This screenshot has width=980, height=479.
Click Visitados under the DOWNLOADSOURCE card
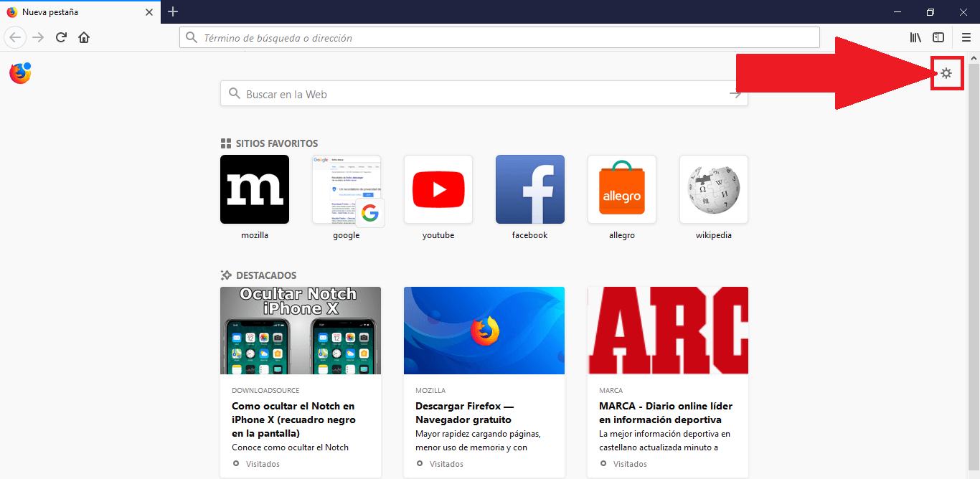(x=263, y=464)
